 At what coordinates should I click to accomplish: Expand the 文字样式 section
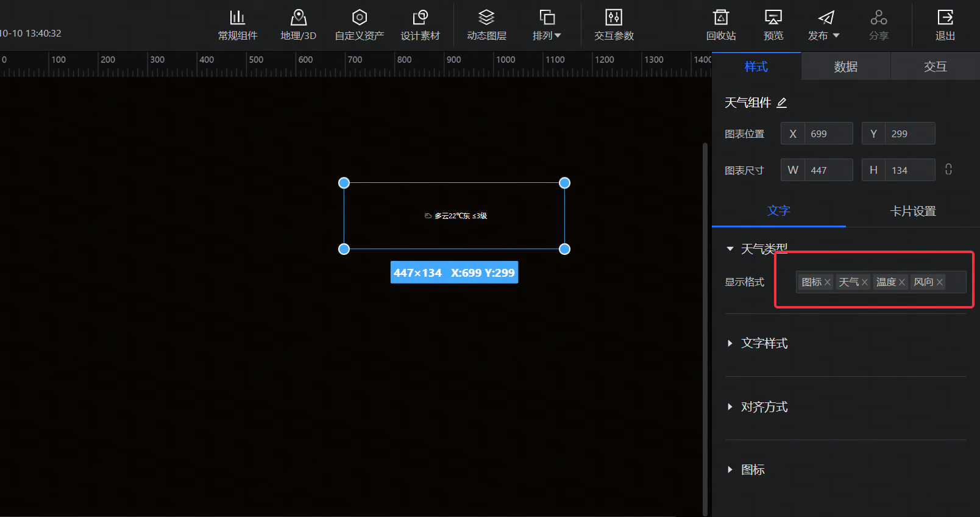[x=764, y=343]
